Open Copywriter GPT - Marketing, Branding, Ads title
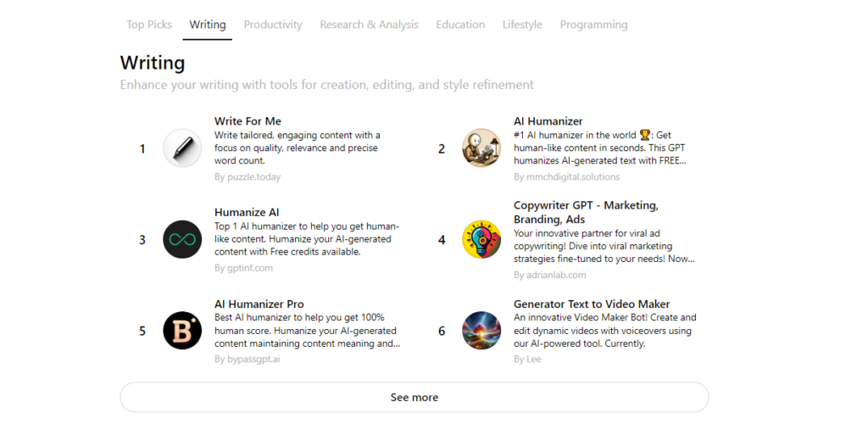Image resolution: width=868 pixels, height=435 pixels. (587, 213)
